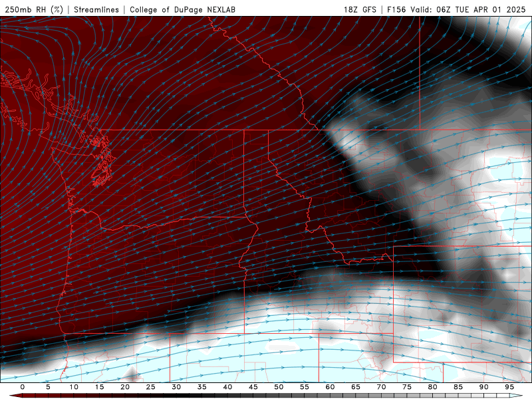Click the '70' value on the colorbar scale

[x=381, y=387]
